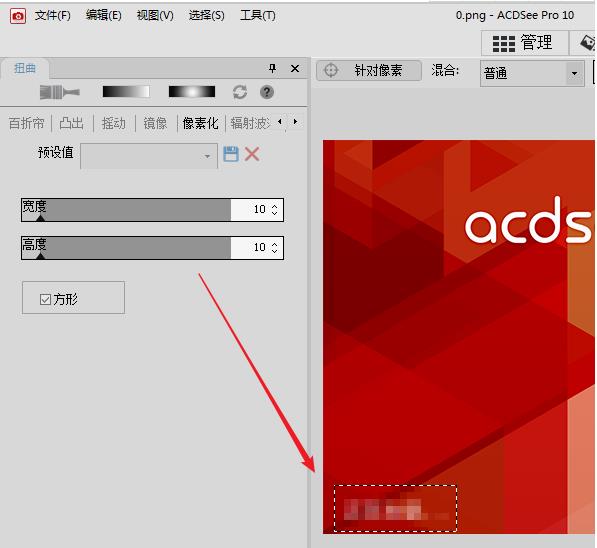
Task: Click the 高度 value field showing 10
Action: (250, 248)
